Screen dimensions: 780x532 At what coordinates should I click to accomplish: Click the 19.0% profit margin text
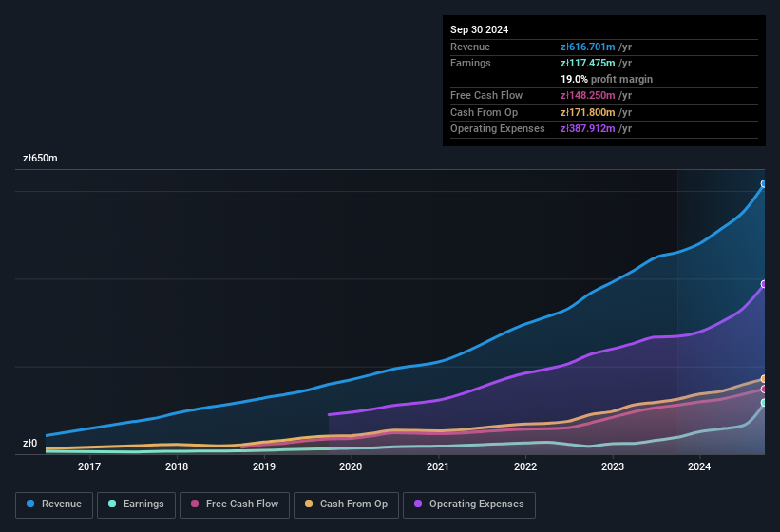point(606,79)
